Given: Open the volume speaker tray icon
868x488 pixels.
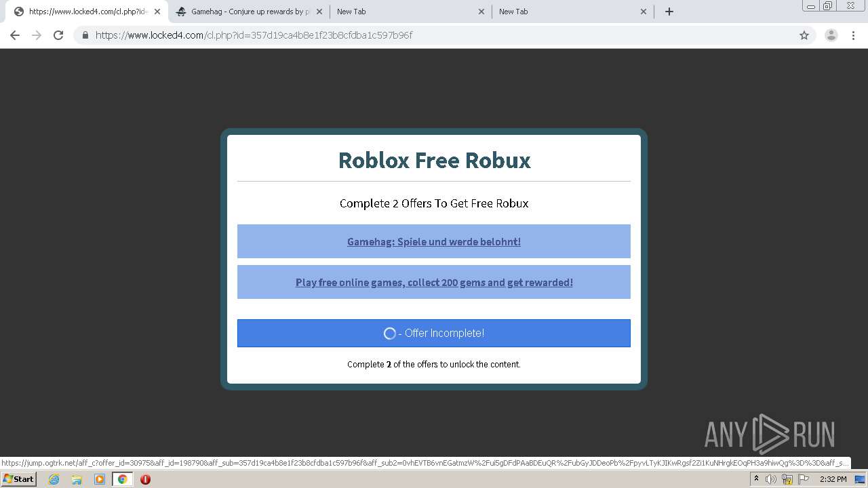Looking at the screenshot, I should pos(771,479).
